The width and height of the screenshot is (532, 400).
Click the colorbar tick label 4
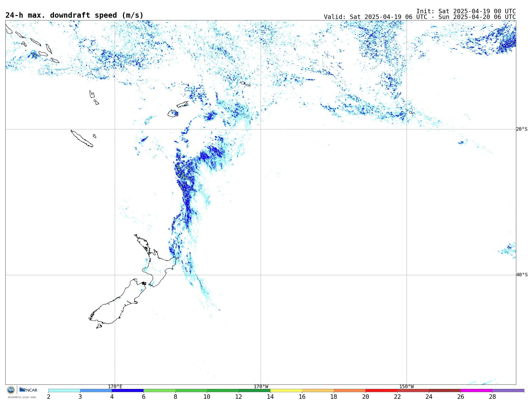click(112, 397)
